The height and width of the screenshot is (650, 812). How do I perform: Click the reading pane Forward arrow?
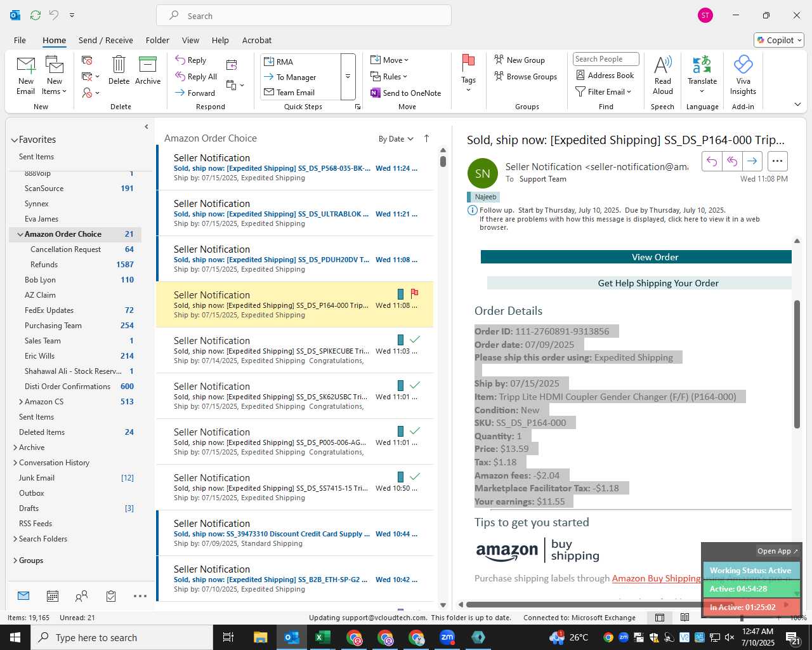click(752, 161)
